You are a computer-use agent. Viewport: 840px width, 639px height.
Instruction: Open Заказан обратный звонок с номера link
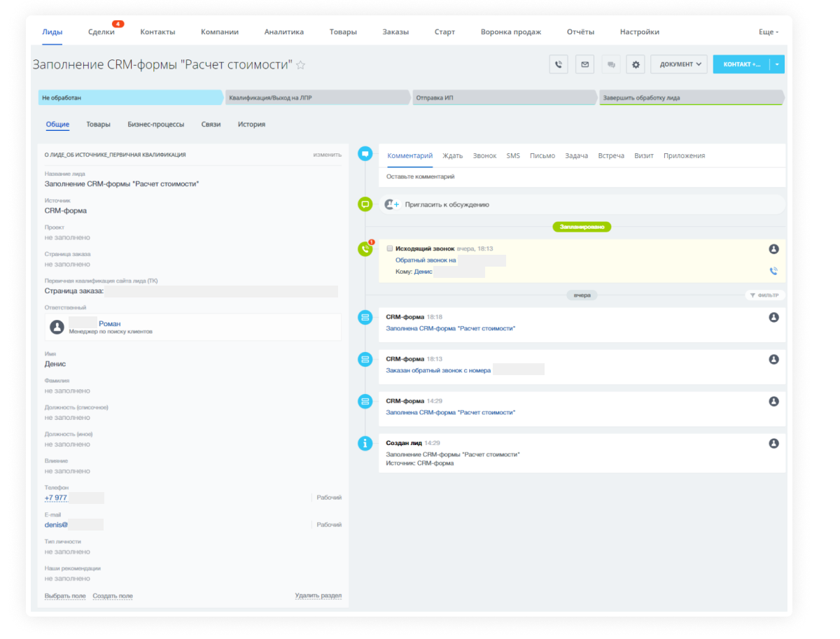tap(439, 370)
